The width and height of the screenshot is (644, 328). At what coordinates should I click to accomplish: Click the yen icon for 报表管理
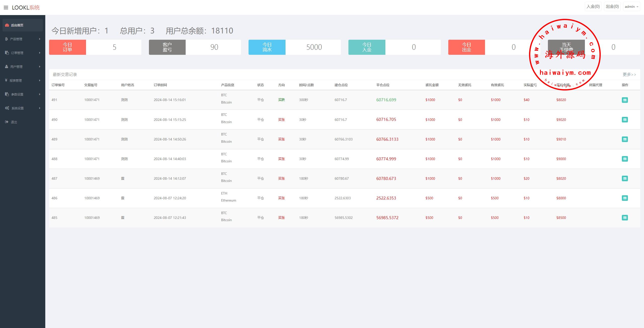[6, 80]
